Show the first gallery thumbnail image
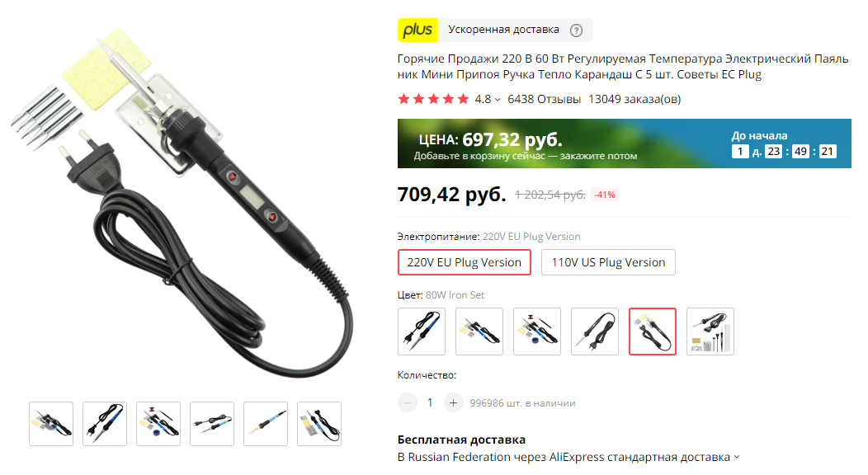868x475 pixels. point(51,424)
